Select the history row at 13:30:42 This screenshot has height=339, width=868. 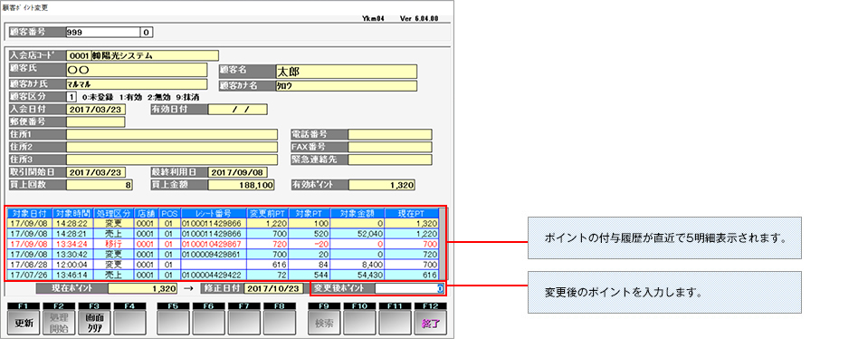223,254
